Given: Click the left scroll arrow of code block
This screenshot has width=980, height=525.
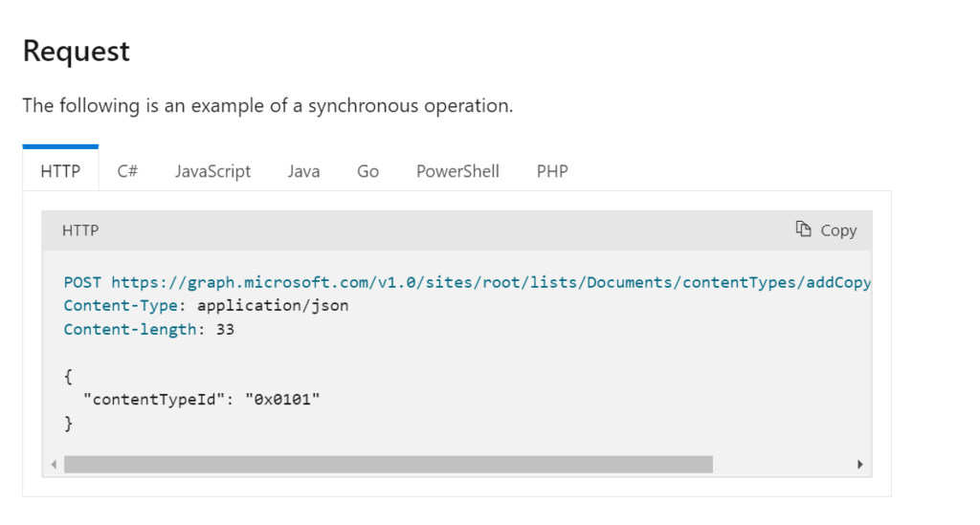Looking at the screenshot, I should tap(54, 465).
